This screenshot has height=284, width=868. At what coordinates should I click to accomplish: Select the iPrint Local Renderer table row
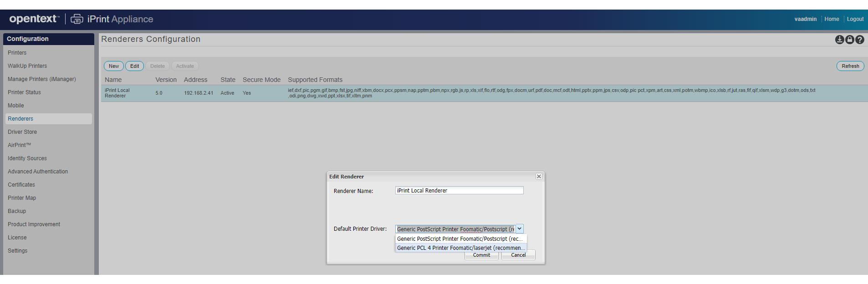click(484, 93)
